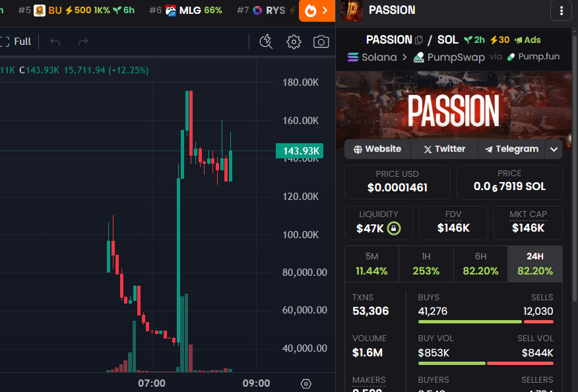Click the FDV $146K box
578x392 pixels.
click(453, 223)
